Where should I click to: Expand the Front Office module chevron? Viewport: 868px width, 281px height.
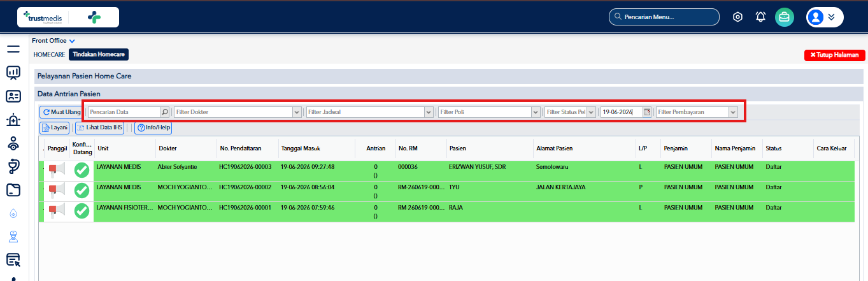tap(72, 41)
